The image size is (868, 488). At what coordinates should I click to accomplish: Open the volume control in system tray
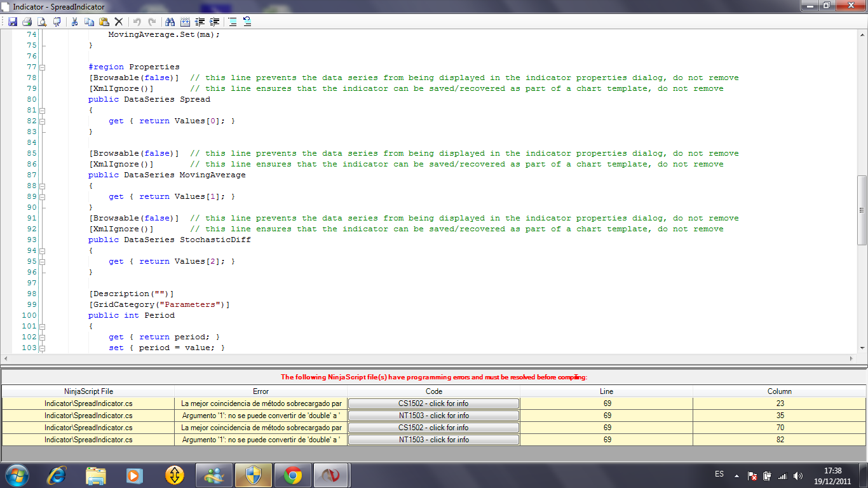[798, 475]
